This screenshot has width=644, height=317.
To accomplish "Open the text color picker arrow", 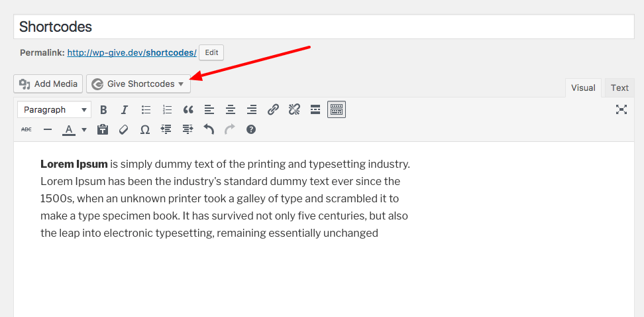I will coord(84,130).
